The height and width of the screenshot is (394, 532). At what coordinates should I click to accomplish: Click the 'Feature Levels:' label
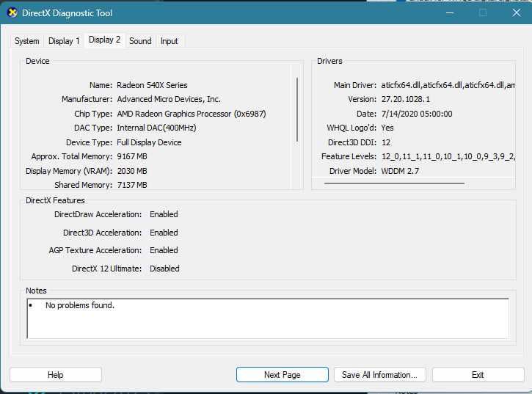click(349, 156)
